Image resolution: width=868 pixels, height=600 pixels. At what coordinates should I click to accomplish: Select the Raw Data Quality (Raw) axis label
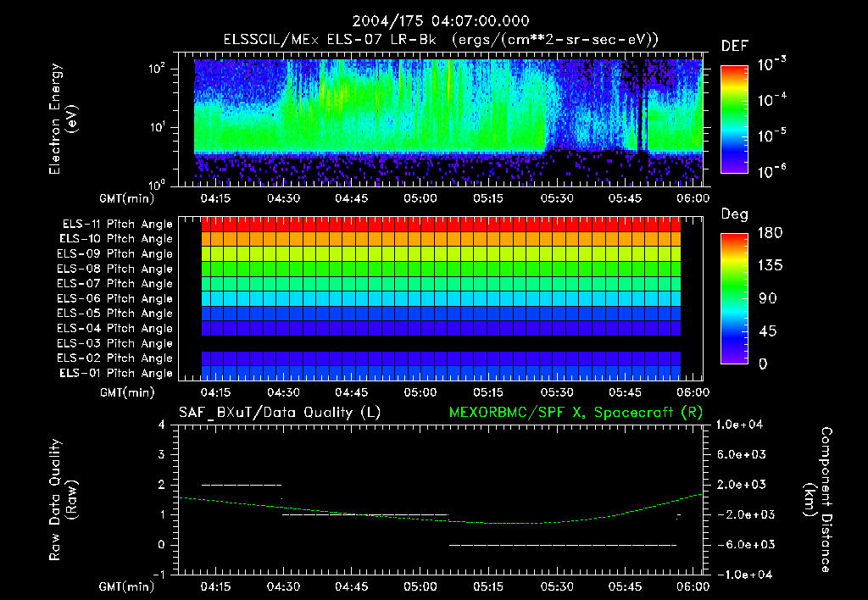[63, 500]
